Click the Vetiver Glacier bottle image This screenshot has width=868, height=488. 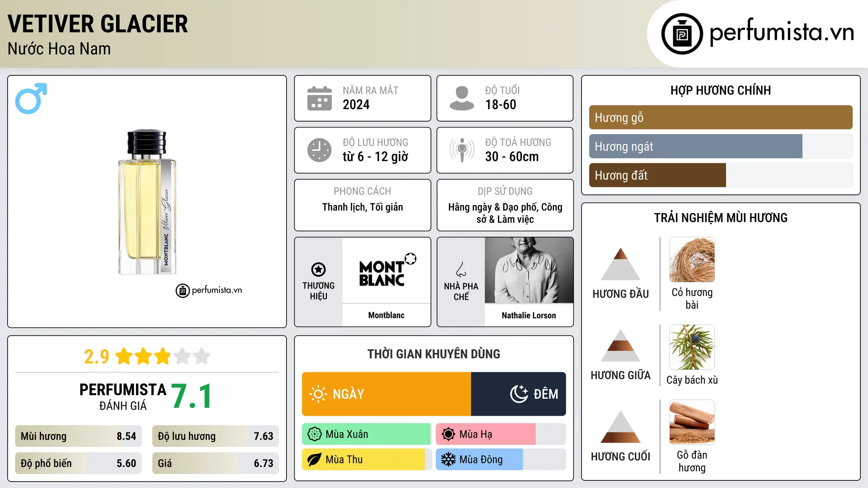[147, 202]
